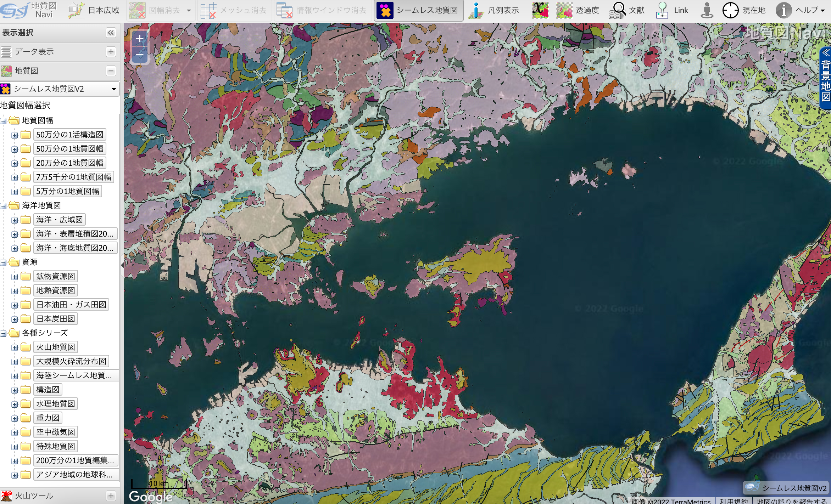Click the 情報ウインドウ消去 button
The width and height of the screenshot is (831, 504).
[321, 10]
